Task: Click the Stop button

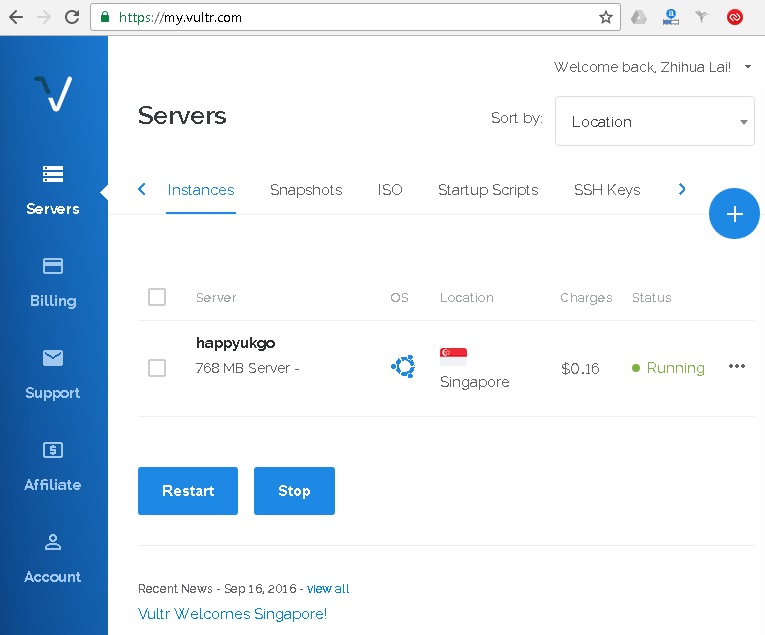Action: pyautogui.click(x=294, y=491)
